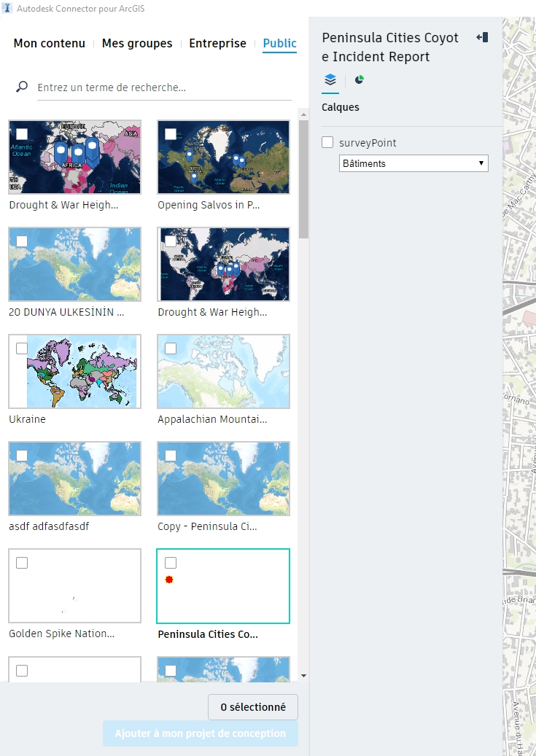Click the surveyPoint layer name

pos(368,143)
